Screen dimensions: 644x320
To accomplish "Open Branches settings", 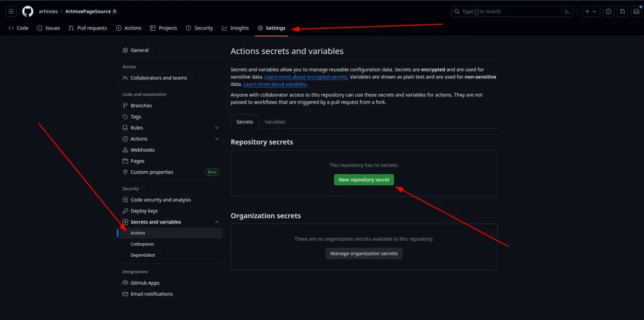I will [141, 105].
